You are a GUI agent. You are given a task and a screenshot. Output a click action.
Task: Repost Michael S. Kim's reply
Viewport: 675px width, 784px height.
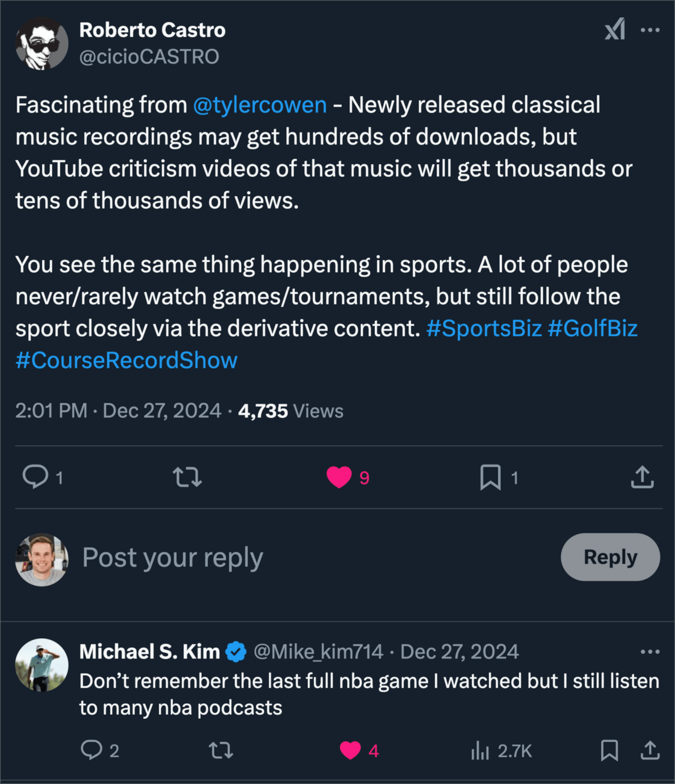pyautogui.click(x=221, y=750)
